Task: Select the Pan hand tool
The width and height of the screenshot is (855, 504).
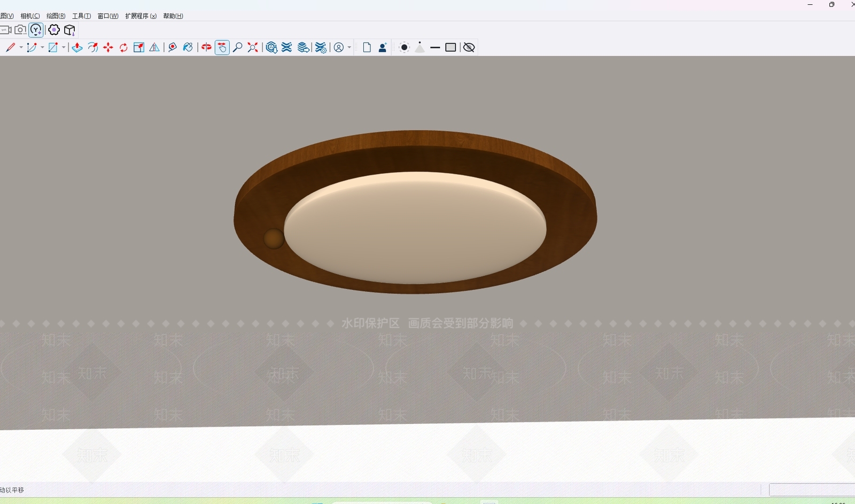Action: (222, 48)
